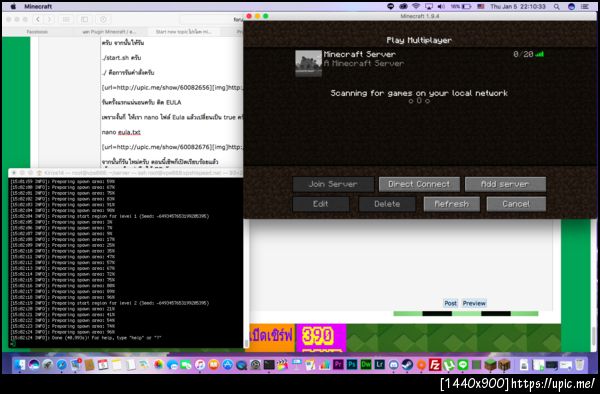This screenshot has height=394, width=600.
Task: Click Safari forward navigation arrow
Action: click(50, 19)
